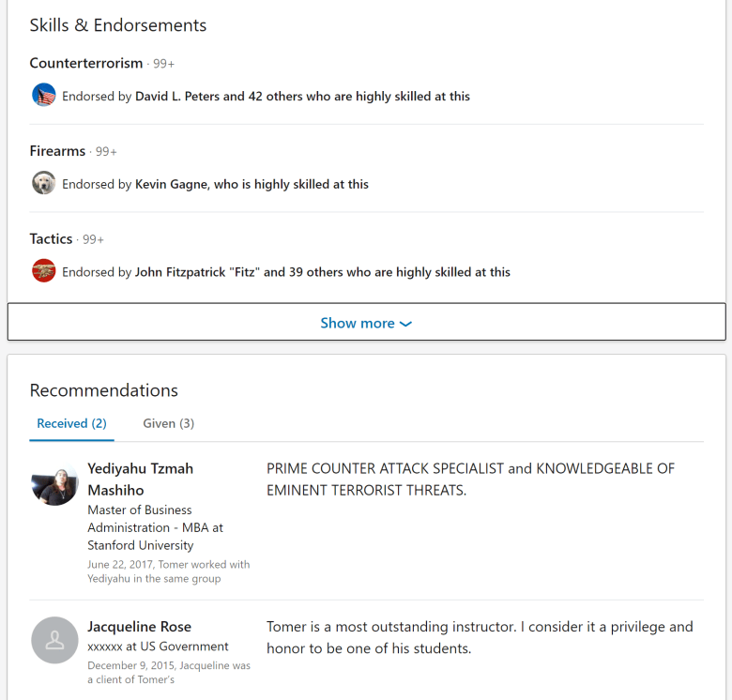Screen dimensions: 732x700
Task: Click the dog avatar beside Firearms endorsement
Action: point(44,184)
